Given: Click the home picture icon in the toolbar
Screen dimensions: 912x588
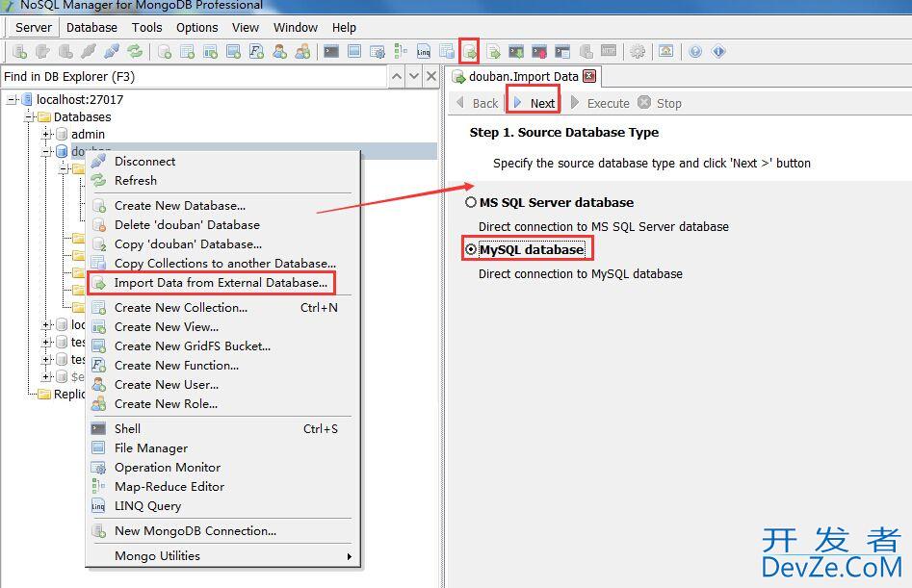Looking at the screenshot, I should pyautogui.click(x=666, y=52).
